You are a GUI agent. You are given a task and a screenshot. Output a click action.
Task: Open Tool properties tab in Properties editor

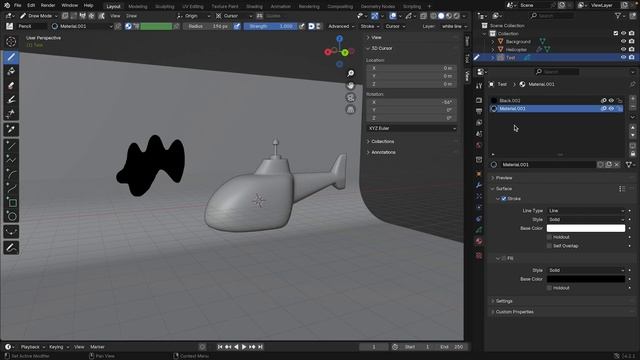tap(479, 86)
